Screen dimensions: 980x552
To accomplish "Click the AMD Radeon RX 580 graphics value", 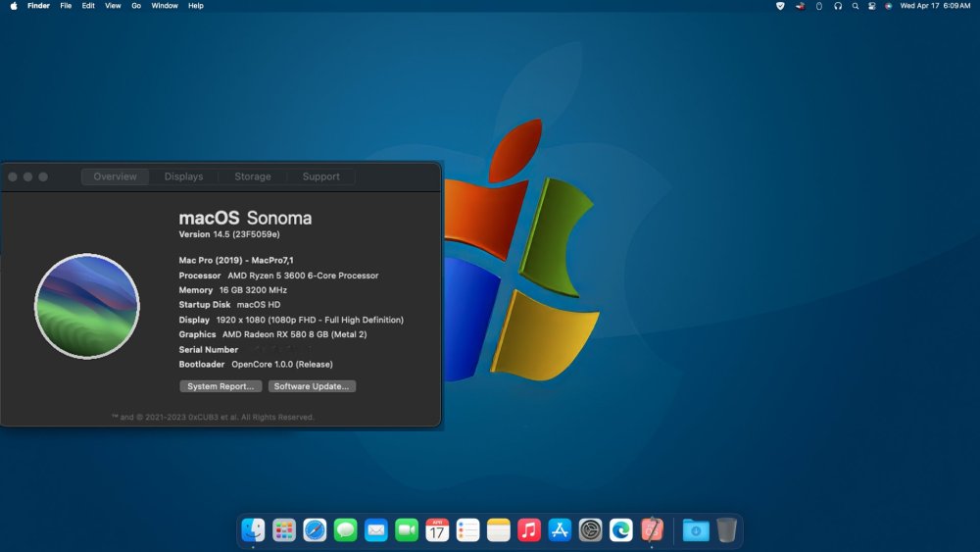I will point(294,334).
